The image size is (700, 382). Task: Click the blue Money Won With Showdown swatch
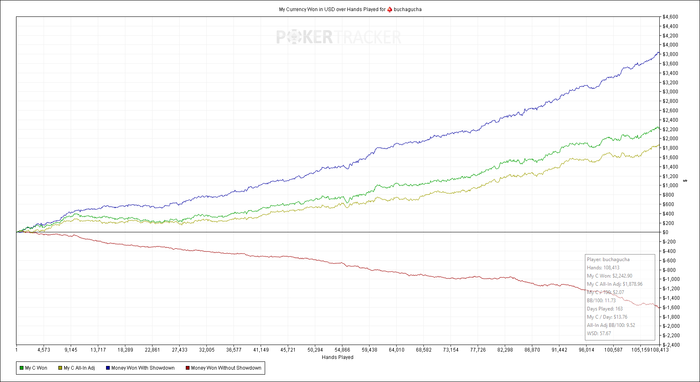[108, 368]
